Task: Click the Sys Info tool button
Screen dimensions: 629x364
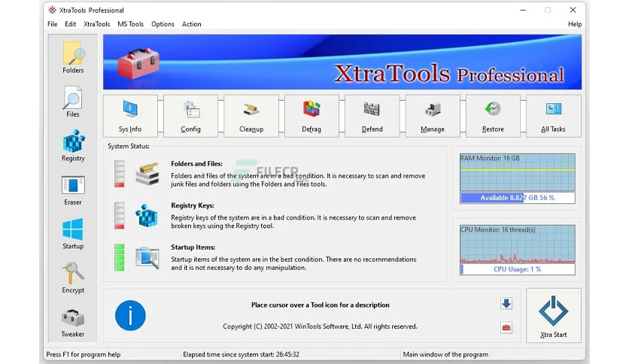Action: (130, 117)
